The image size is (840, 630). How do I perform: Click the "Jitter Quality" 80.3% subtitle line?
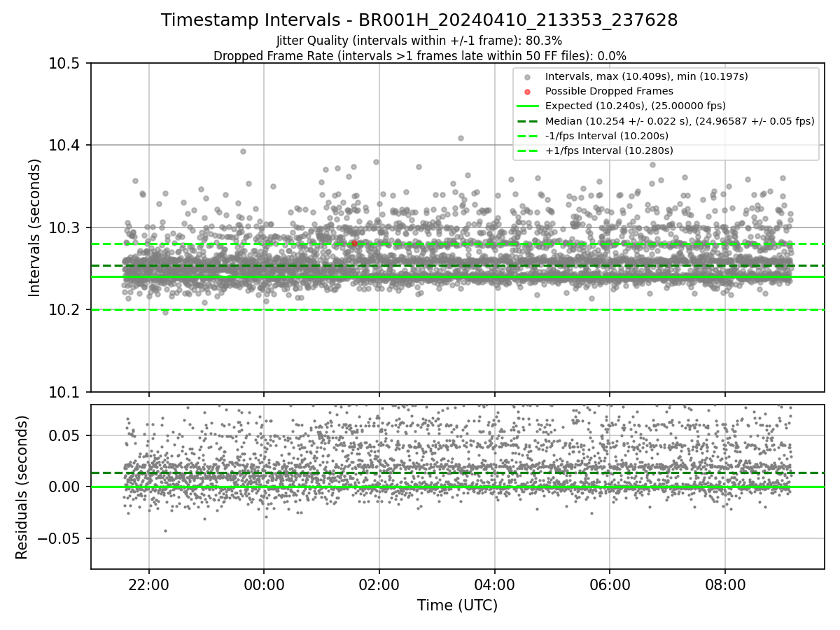(419, 41)
